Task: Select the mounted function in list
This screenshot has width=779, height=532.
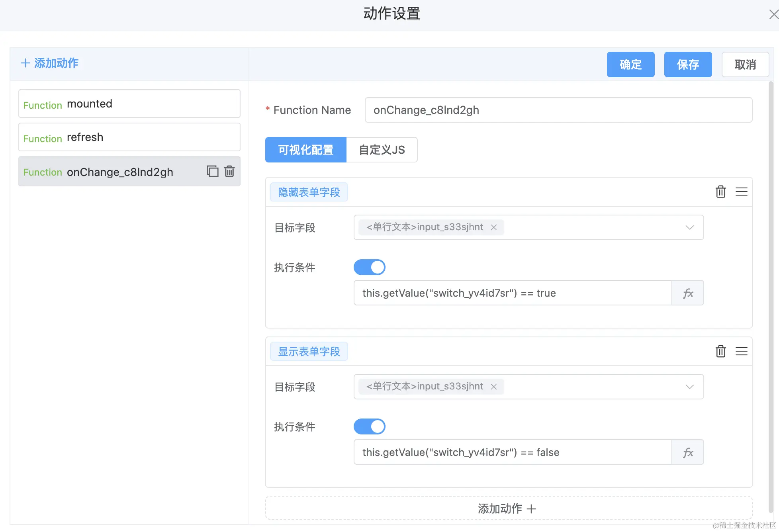Action: click(129, 104)
